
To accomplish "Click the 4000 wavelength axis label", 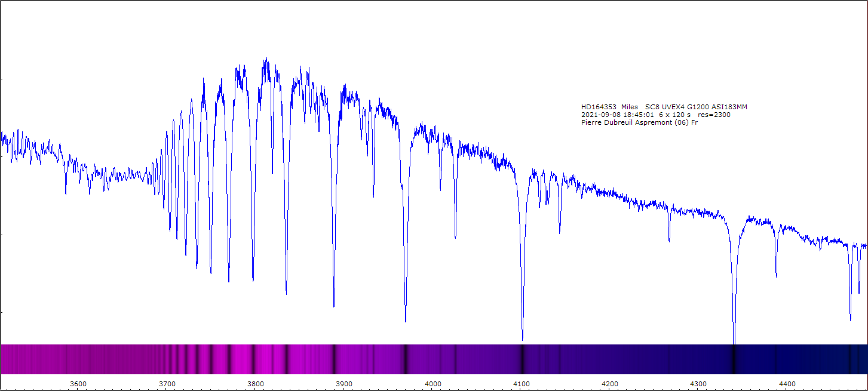I will [x=433, y=383].
